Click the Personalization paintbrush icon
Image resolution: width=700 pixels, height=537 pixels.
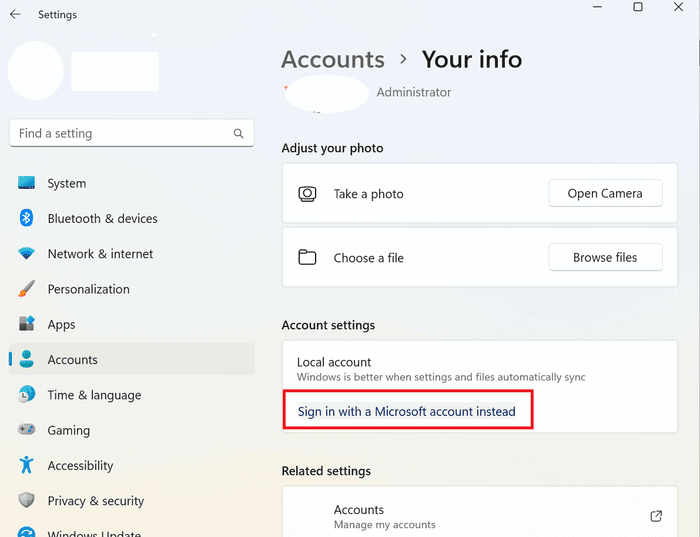click(x=26, y=288)
